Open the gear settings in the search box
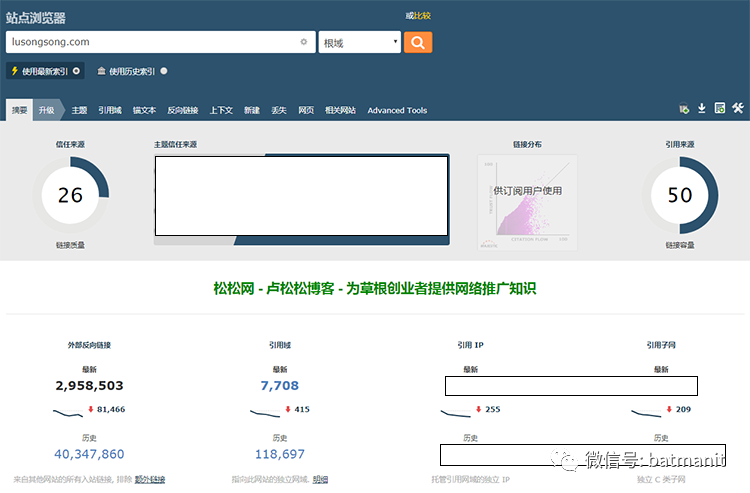 pos(303,42)
